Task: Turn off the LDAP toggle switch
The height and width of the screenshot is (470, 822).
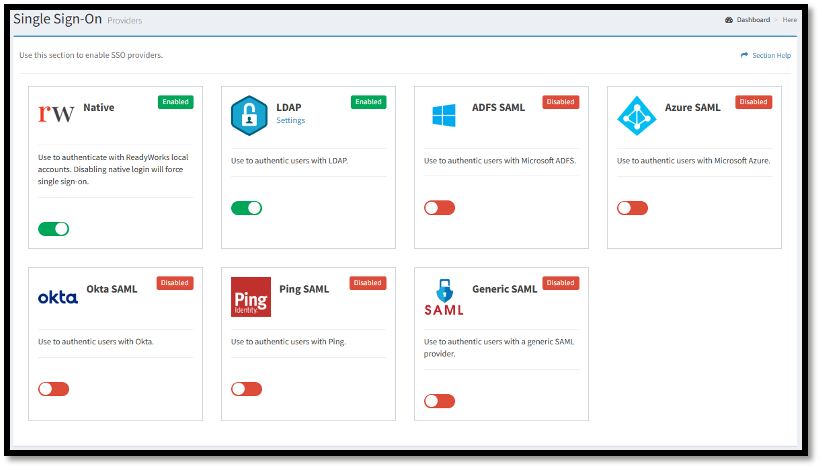Action: click(246, 208)
